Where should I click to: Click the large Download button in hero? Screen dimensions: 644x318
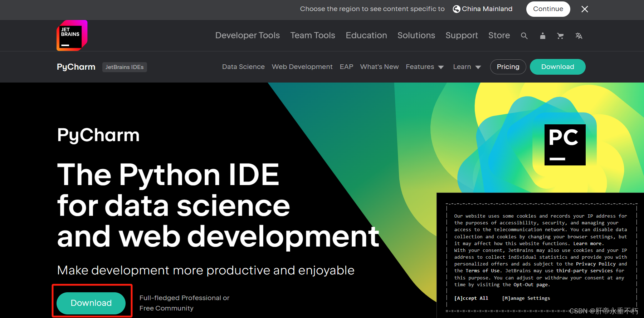[x=91, y=303]
